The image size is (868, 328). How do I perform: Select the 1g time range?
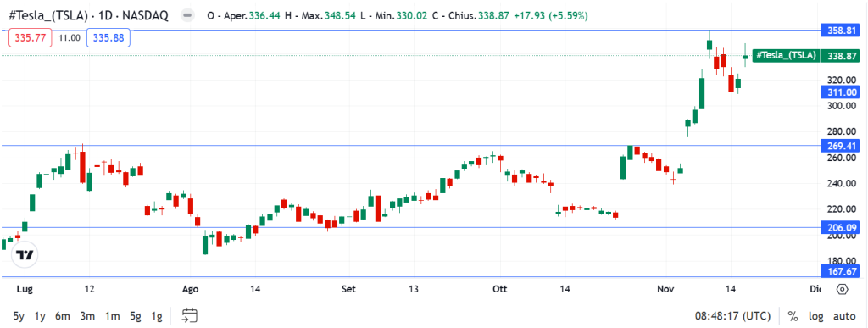coord(157,316)
